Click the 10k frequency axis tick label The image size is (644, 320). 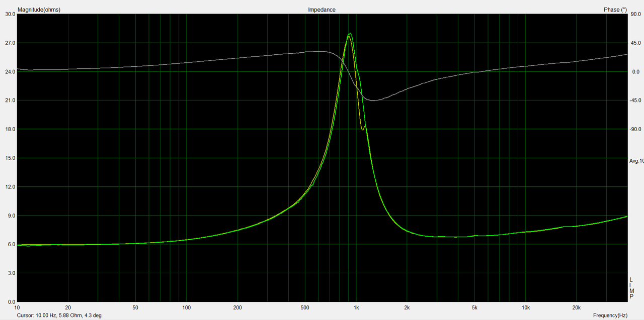coord(526,307)
